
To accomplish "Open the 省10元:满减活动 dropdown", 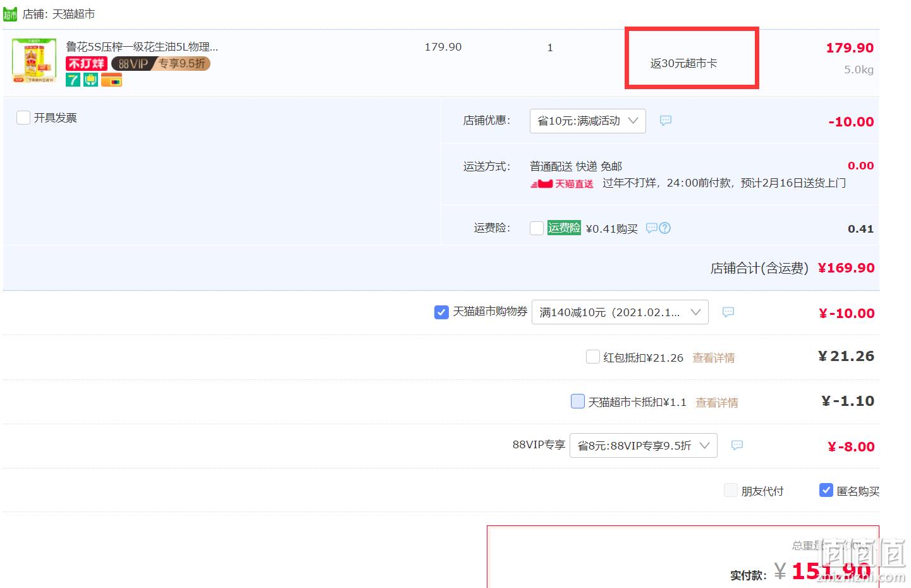I will (x=588, y=121).
